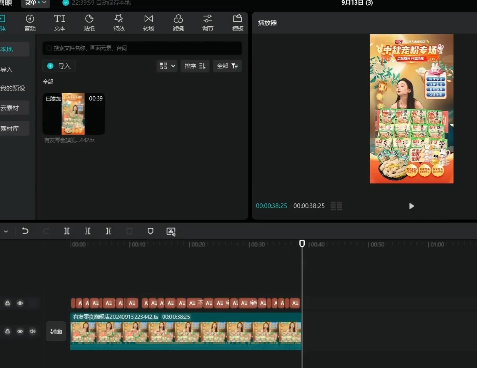Image resolution: width=477 pixels, height=368 pixels.
Task: Open My Presets in left sidebar
Action: click(x=14, y=88)
